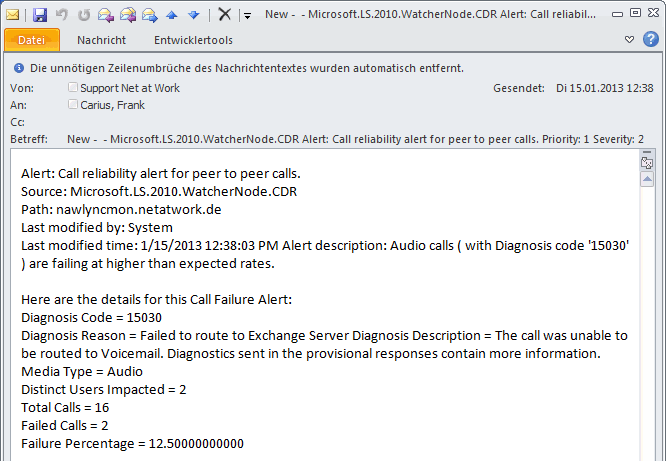666x461 pixels.
Task: Open the Datei tab
Action: pyautogui.click(x=31, y=40)
